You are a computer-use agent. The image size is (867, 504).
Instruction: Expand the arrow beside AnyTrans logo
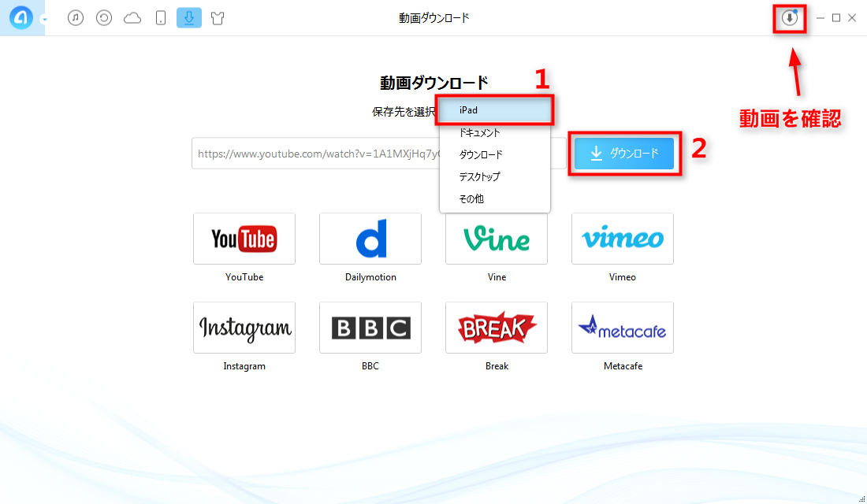tap(44, 20)
